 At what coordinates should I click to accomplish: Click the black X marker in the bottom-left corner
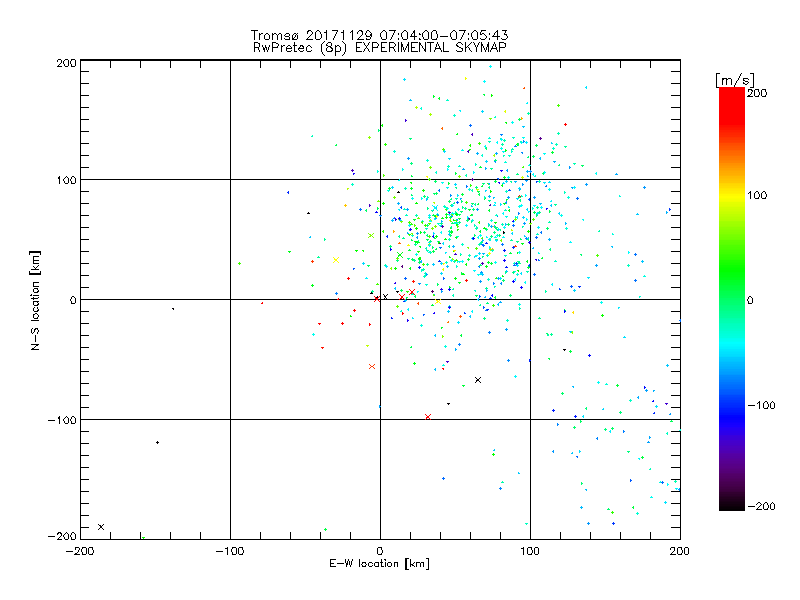tap(101, 527)
